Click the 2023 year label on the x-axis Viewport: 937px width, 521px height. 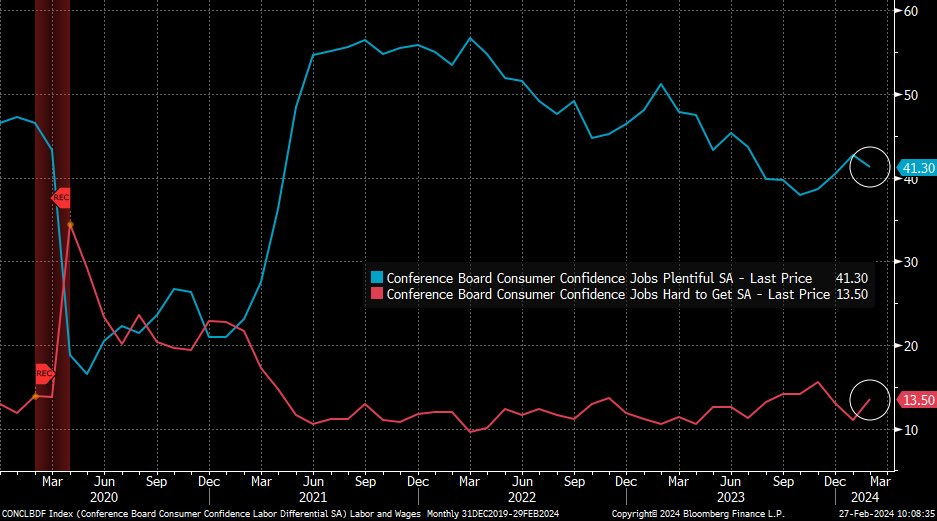click(730, 496)
